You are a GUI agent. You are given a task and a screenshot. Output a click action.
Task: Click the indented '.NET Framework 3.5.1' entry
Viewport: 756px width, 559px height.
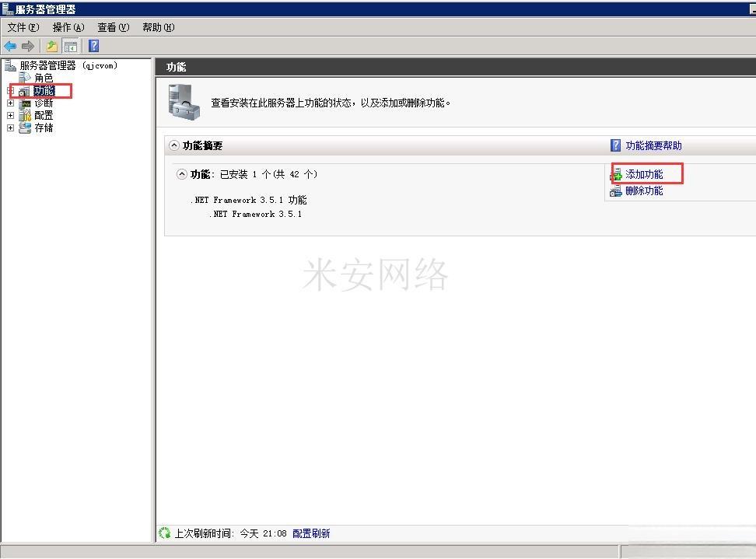256,214
